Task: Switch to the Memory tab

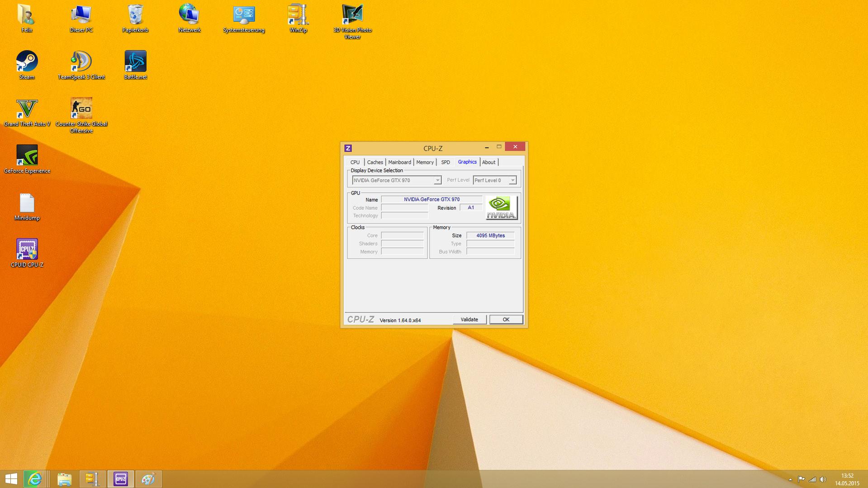Action: 425,162
